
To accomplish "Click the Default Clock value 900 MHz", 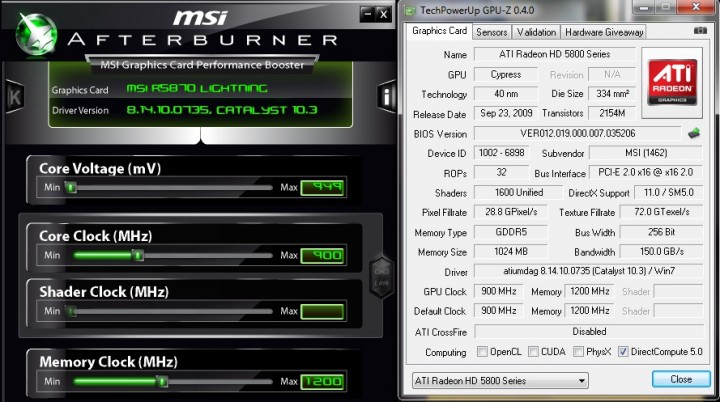I will tap(498, 311).
